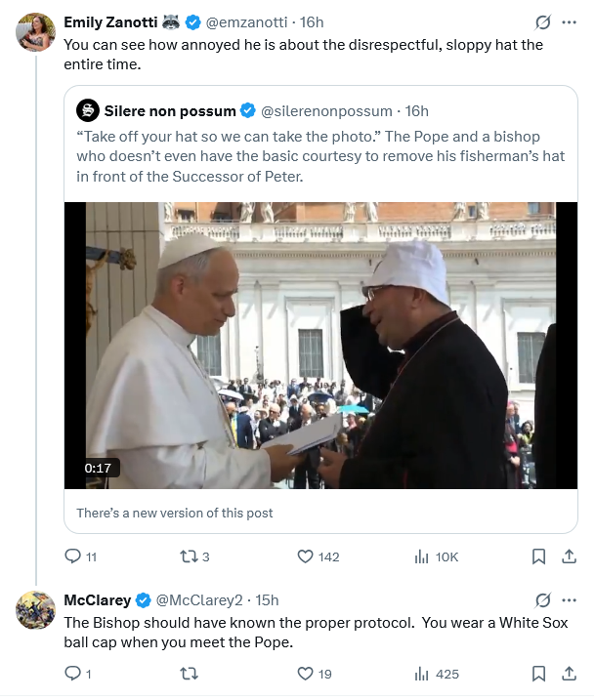View analytics on McClarey's reply

point(422,674)
